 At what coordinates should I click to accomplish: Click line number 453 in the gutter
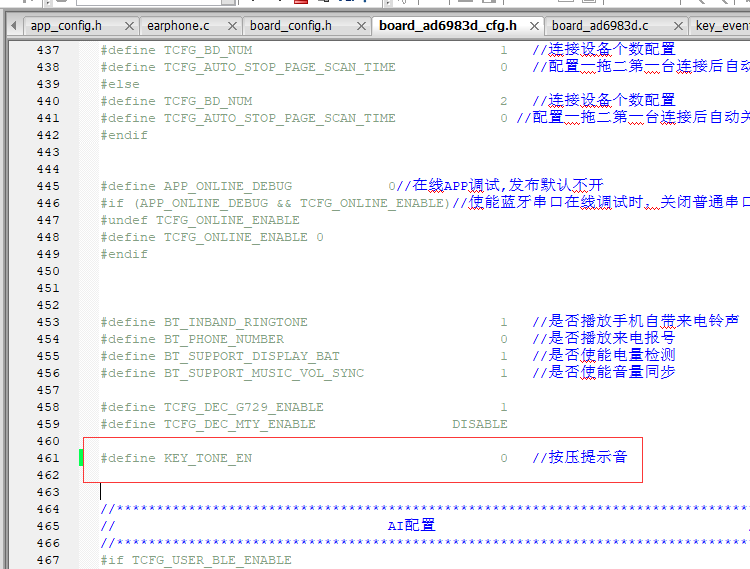point(48,322)
